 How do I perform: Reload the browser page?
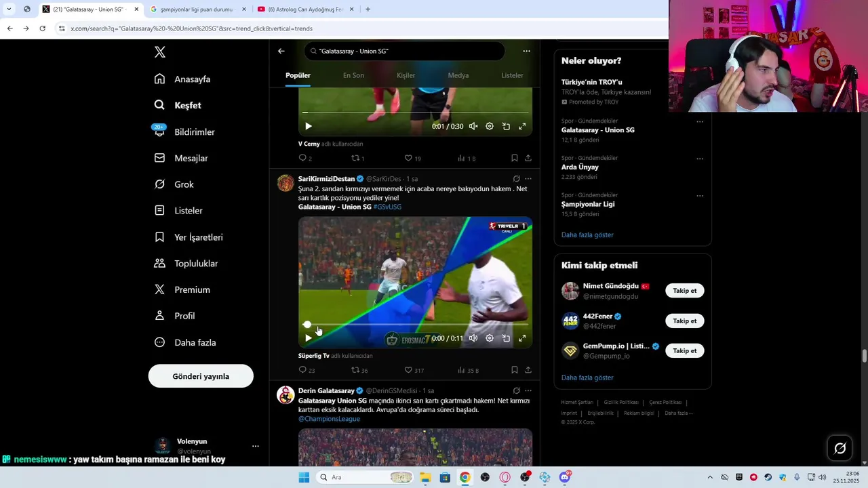click(x=42, y=28)
